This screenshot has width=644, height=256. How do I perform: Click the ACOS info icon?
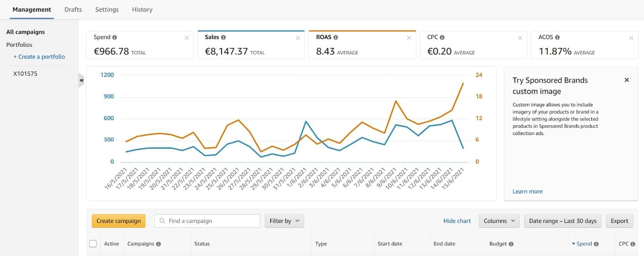pyautogui.click(x=557, y=37)
